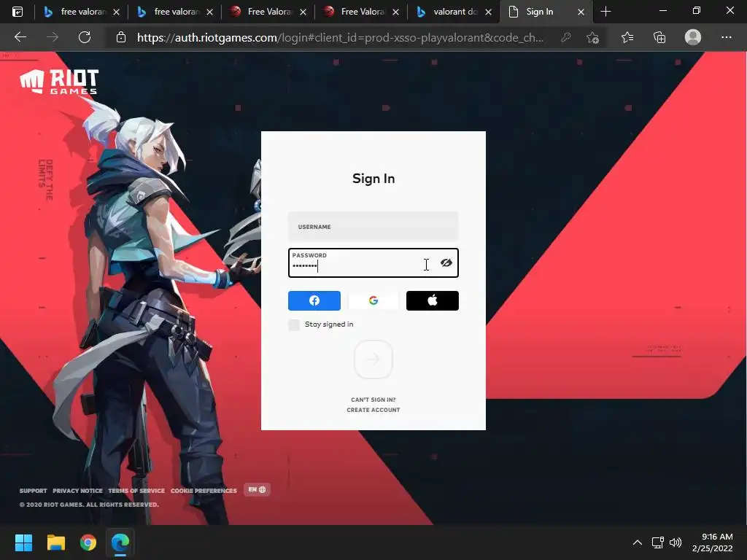This screenshot has width=747, height=560.
Task: Open volume control tray icon
Action: tap(676, 542)
